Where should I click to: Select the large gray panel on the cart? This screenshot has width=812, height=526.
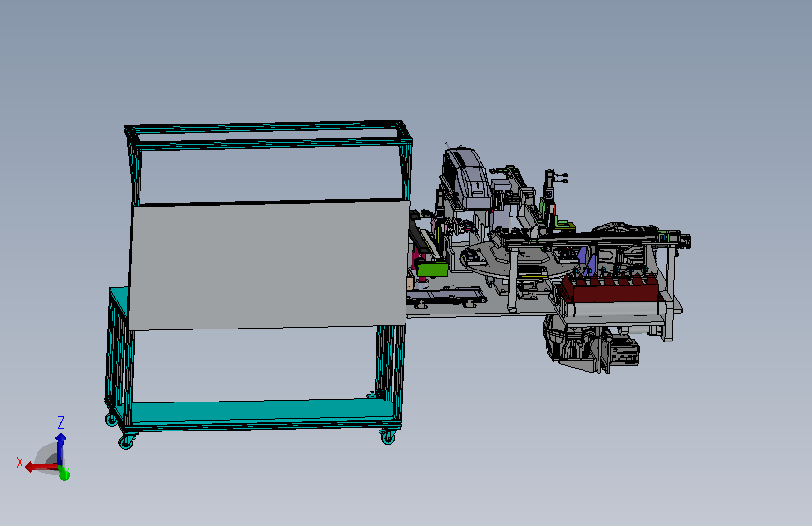268,265
